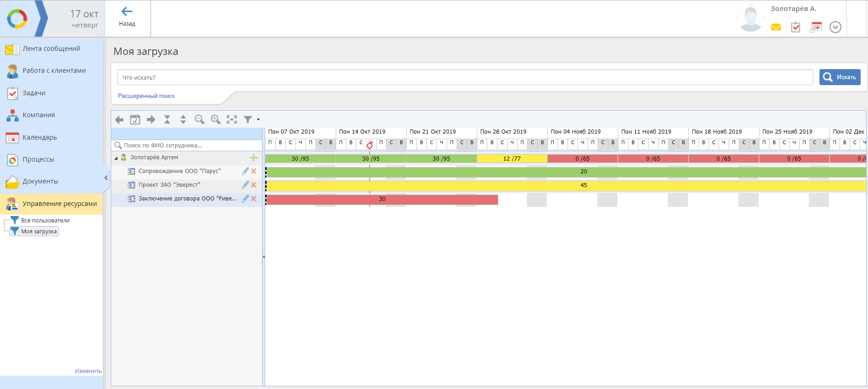868x389 pixels.
Task: Add a task for Золотарёв Артем with plus
Action: point(254,158)
